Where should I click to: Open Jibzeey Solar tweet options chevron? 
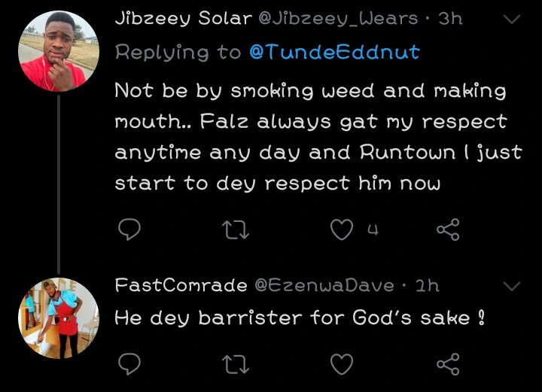510,20
